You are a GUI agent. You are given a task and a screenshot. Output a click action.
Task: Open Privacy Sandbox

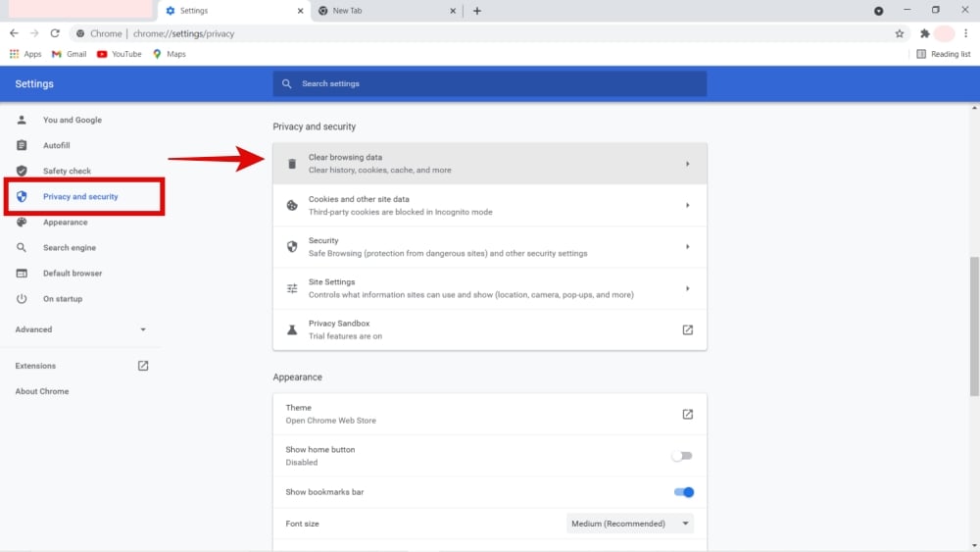[489, 330]
